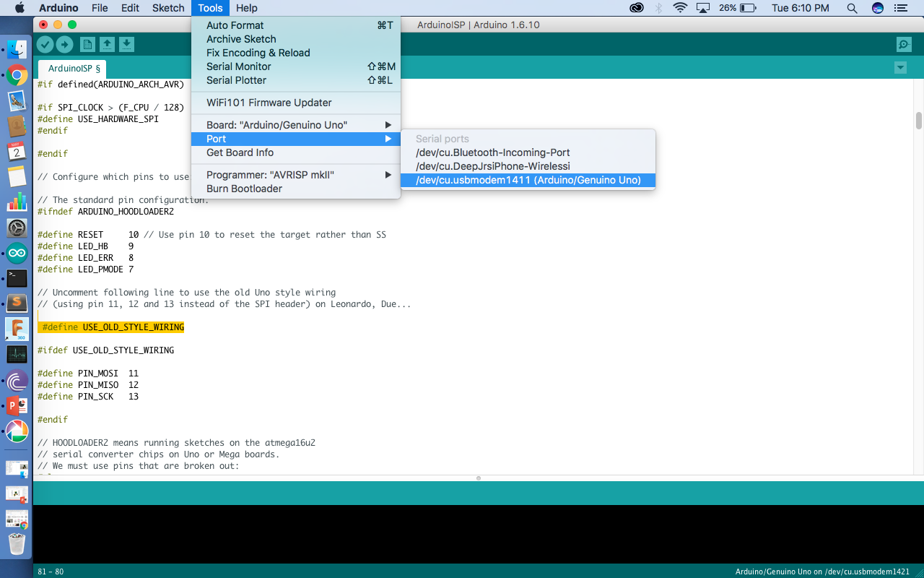
Task: Open Serial Monitor from Tools menu
Action: pyautogui.click(x=296, y=66)
